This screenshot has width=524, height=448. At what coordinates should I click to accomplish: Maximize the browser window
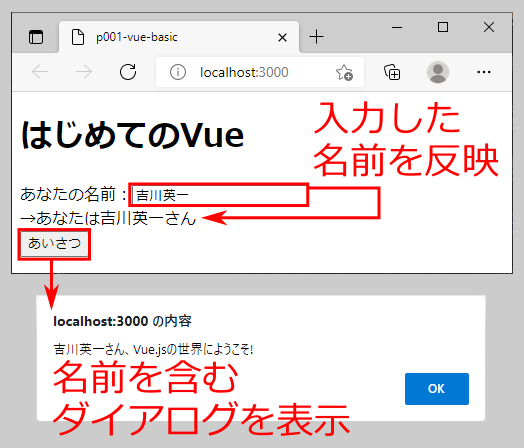[443, 27]
